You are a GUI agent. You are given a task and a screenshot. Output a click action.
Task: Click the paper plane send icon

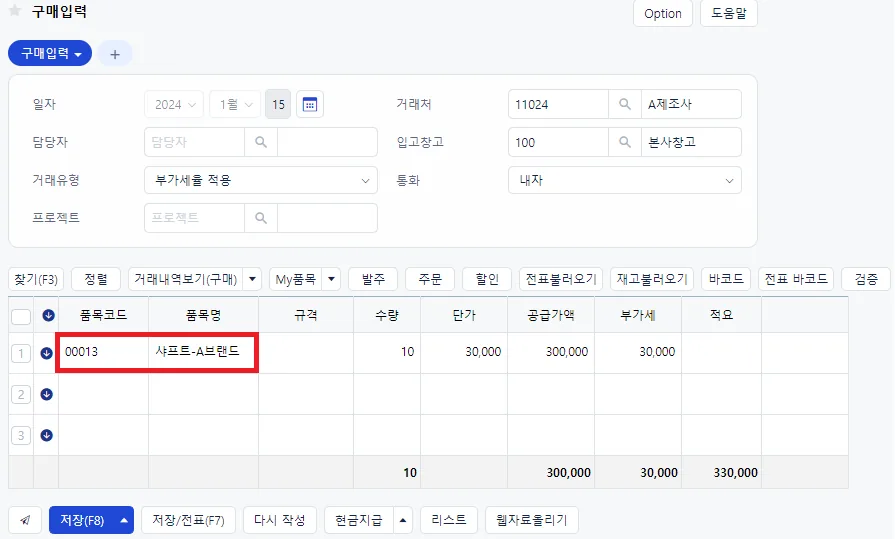tap(25, 520)
